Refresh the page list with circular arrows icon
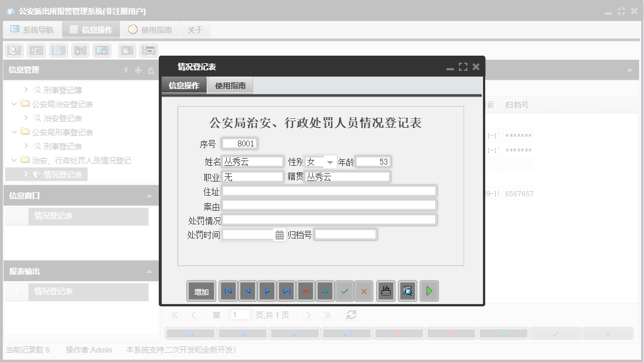Viewport: 644px width, 362px height. tap(350, 315)
